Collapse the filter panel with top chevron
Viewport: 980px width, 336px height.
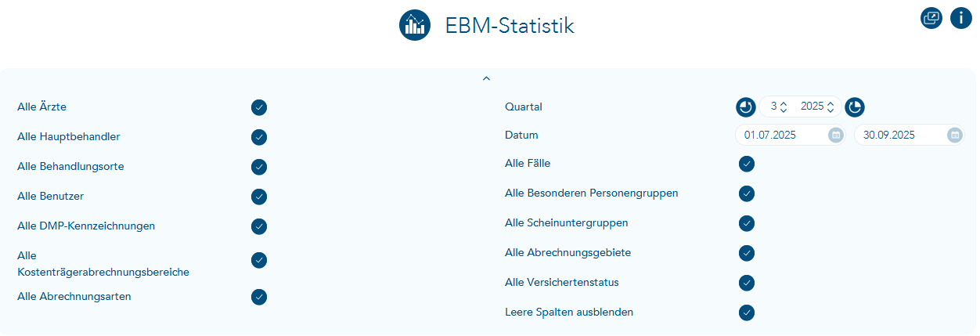[486, 78]
